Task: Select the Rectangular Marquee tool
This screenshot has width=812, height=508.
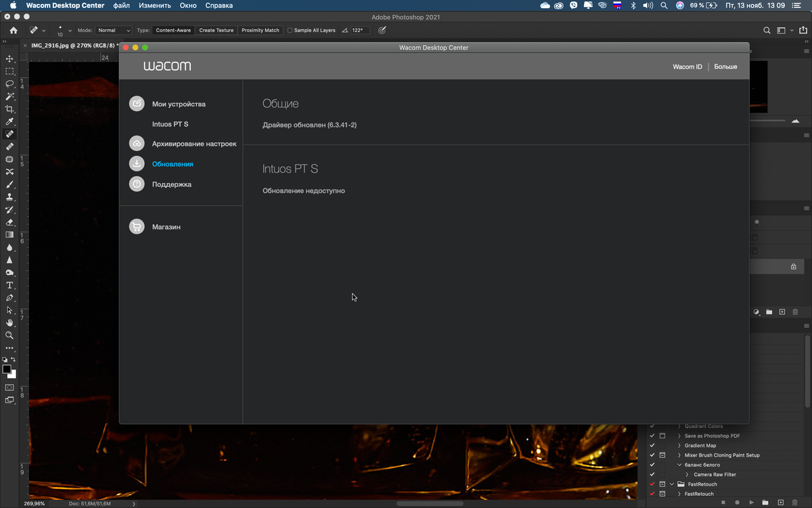Action: (9, 71)
